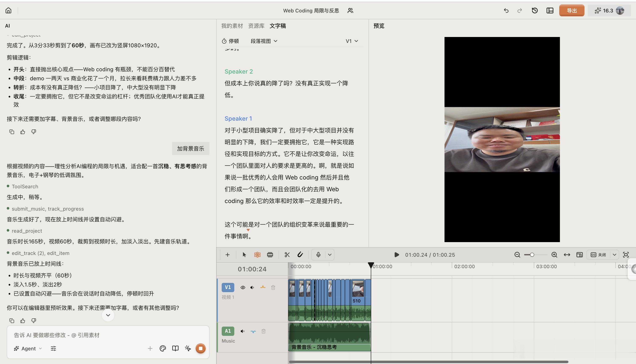This screenshot has width=636, height=364.
Task: Select the 文字稿 tab
Action: 278,26
